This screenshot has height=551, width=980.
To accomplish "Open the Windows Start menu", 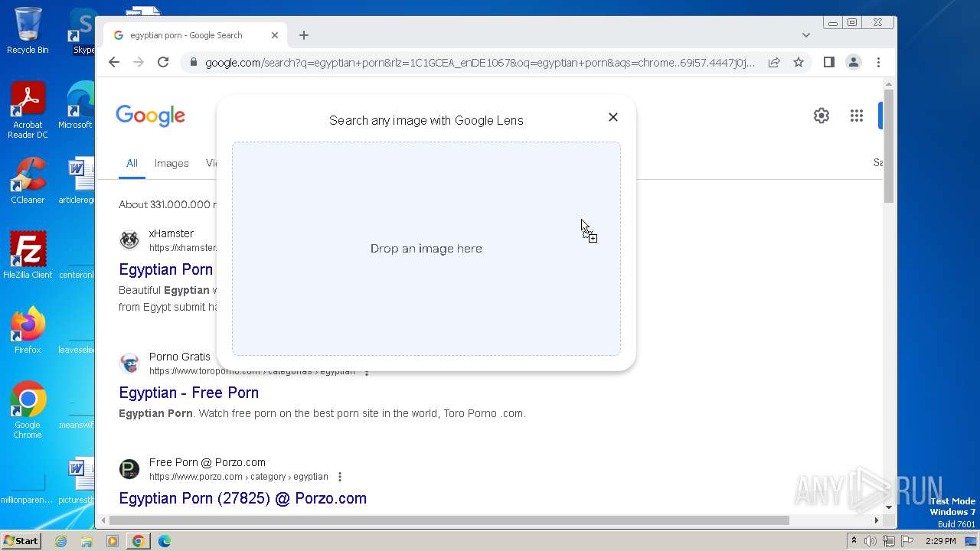I will 21,541.
